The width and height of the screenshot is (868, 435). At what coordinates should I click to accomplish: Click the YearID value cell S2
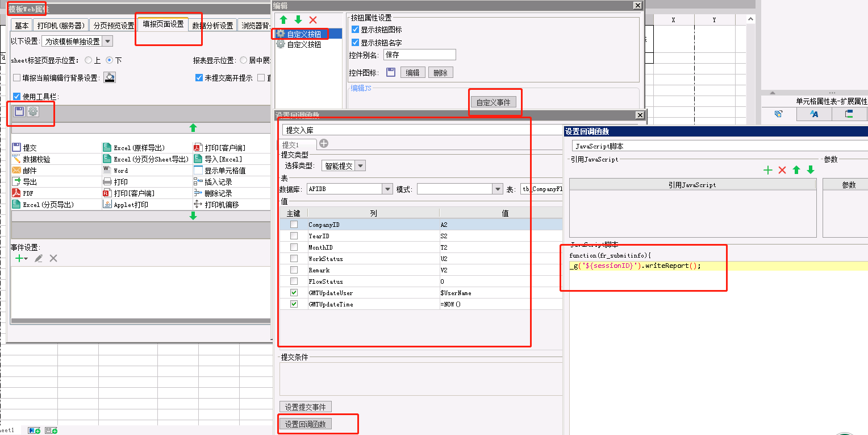[x=500, y=236]
